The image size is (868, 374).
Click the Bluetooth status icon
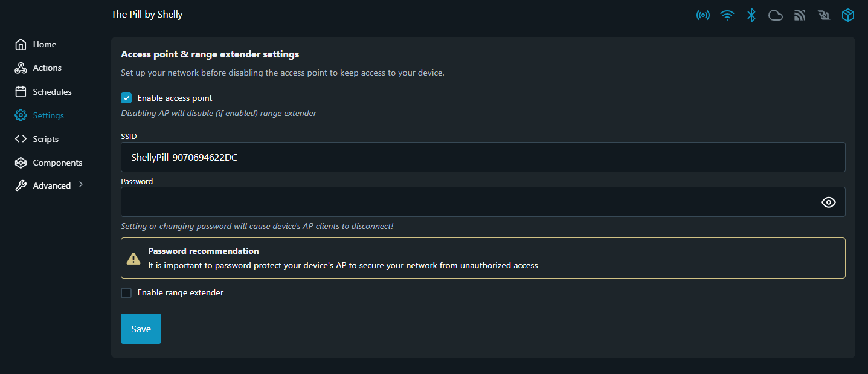751,15
